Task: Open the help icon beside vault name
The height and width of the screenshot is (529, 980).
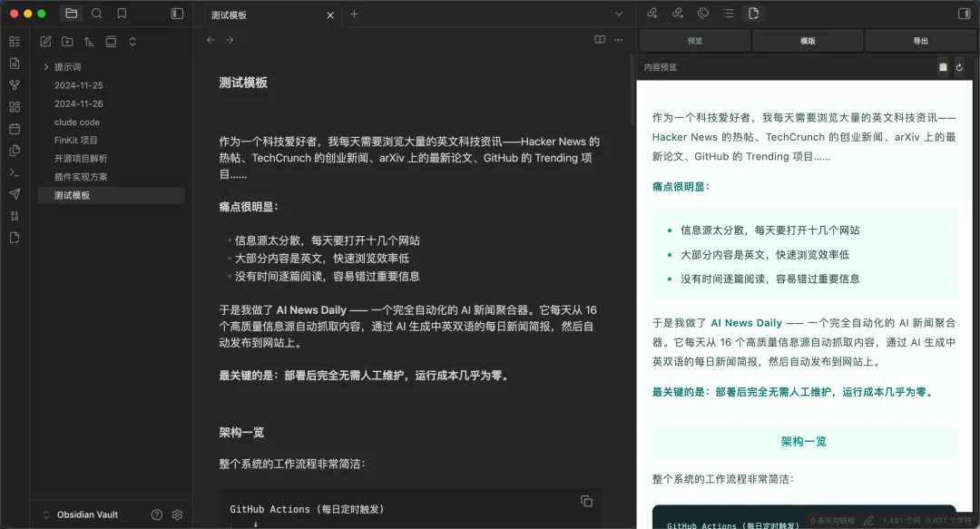Action: (x=157, y=514)
